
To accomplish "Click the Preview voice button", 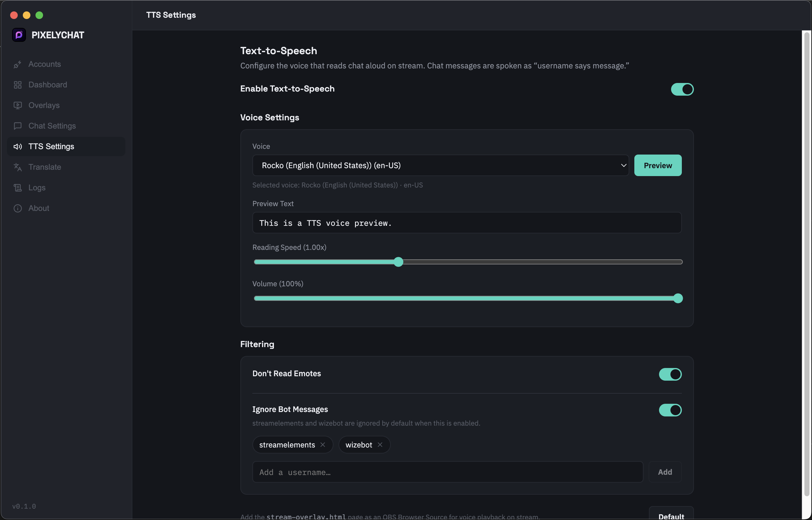I will (658, 165).
